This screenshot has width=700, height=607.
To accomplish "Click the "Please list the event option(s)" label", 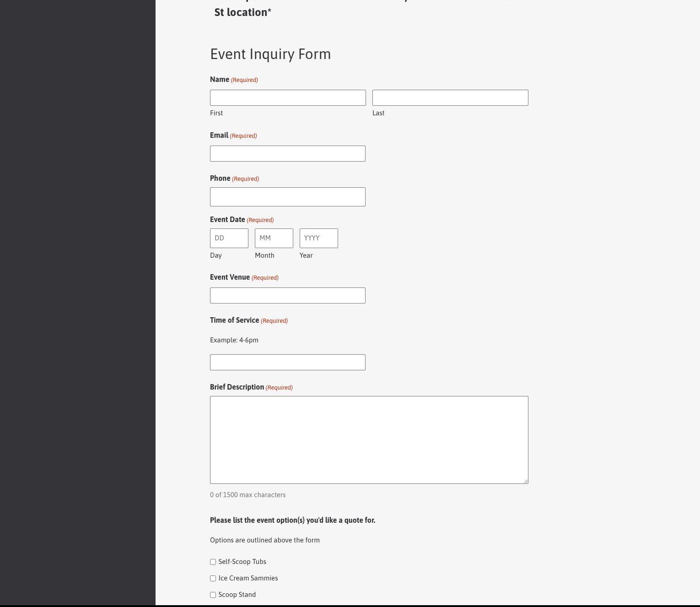I will 293,520.
